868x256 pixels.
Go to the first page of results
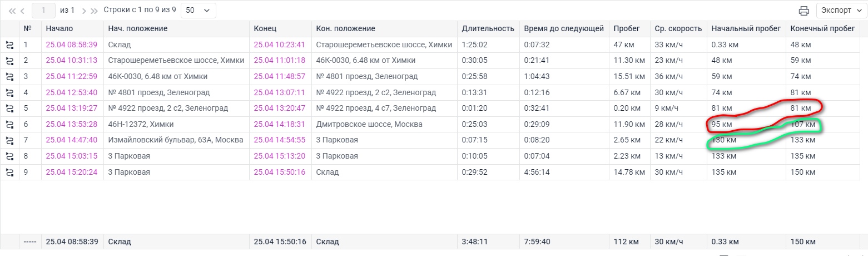click(12, 11)
